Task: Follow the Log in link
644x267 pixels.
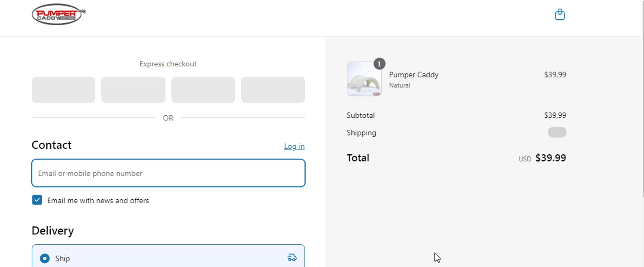Action: pyautogui.click(x=295, y=147)
